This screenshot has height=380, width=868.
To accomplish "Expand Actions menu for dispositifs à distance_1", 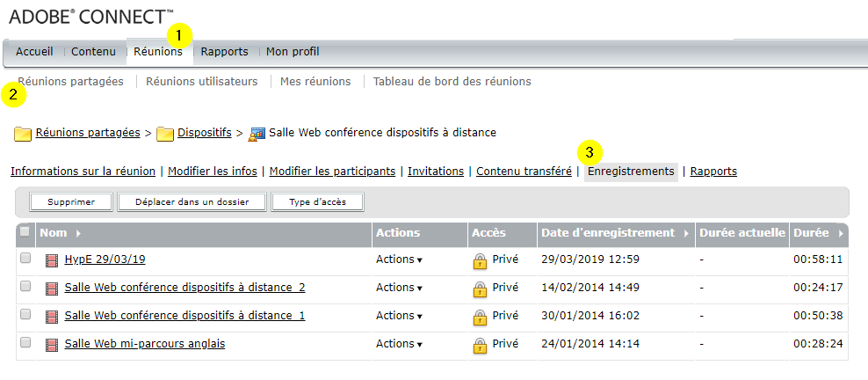I will 398,316.
